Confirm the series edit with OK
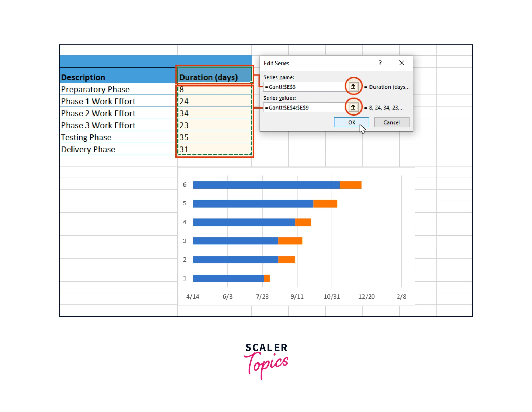The height and width of the screenshot is (412, 532). coord(351,122)
